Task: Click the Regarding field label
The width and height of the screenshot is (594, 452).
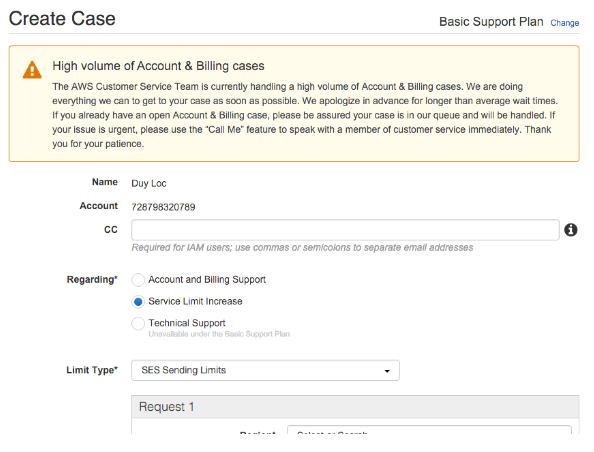Action: coord(92,280)
